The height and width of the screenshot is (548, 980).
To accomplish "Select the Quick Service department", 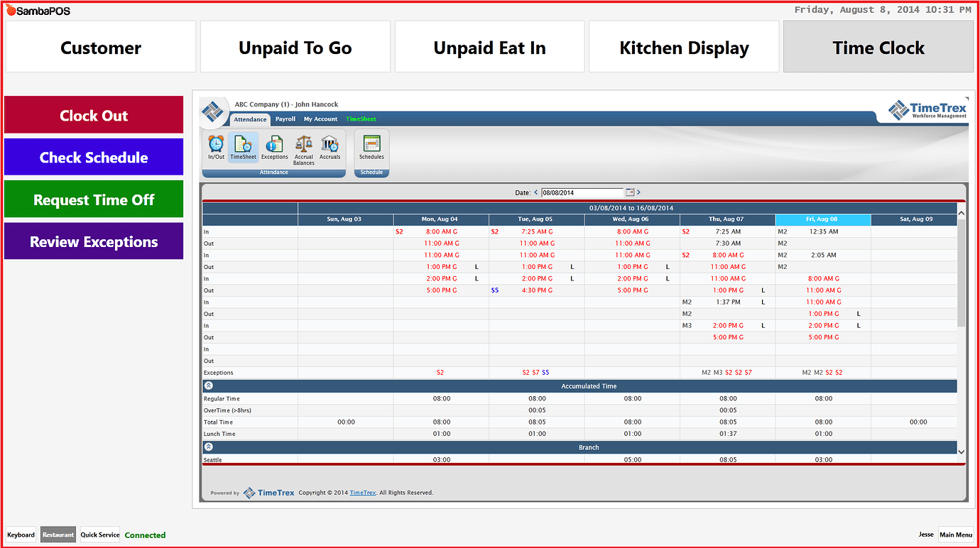I will 100,535.
